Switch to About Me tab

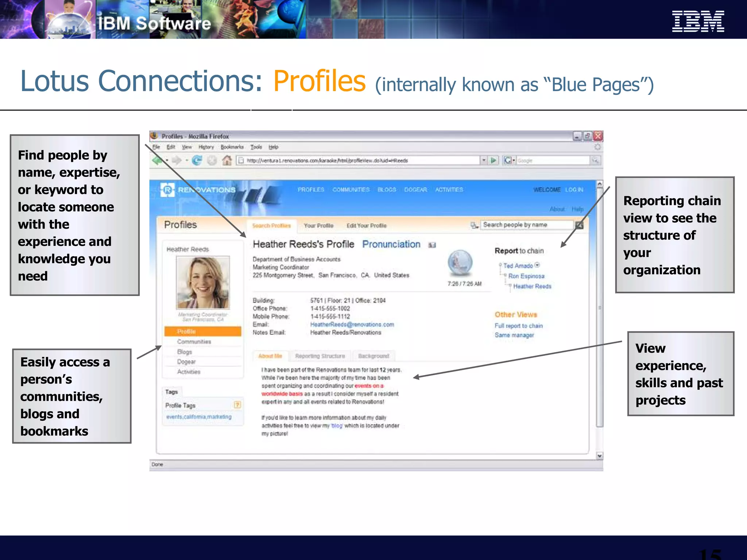click(x=270, y=356)
